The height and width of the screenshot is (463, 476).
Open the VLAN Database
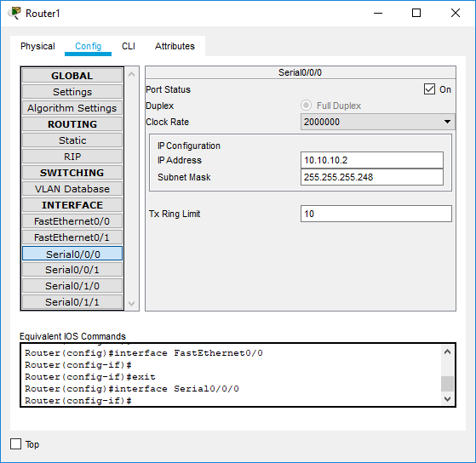pos(72,189)
